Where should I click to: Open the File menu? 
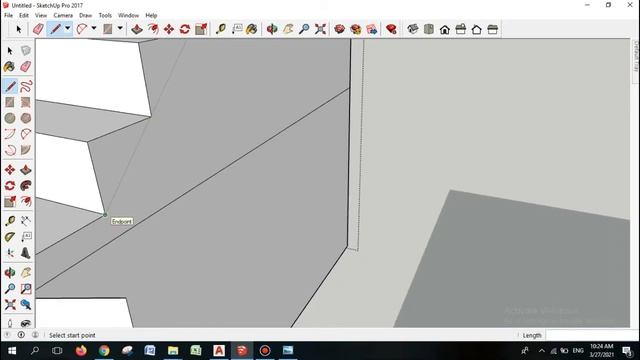click(8, 15)
